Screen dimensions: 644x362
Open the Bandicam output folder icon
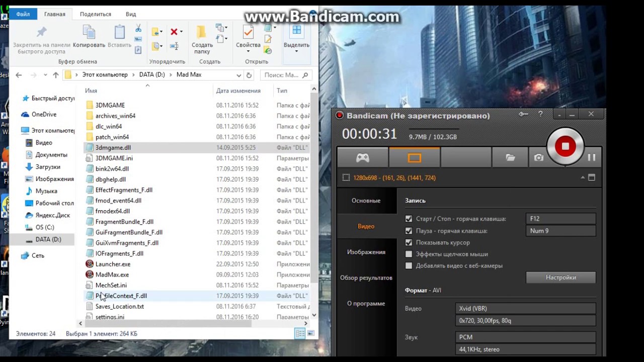tap(510, 157)
